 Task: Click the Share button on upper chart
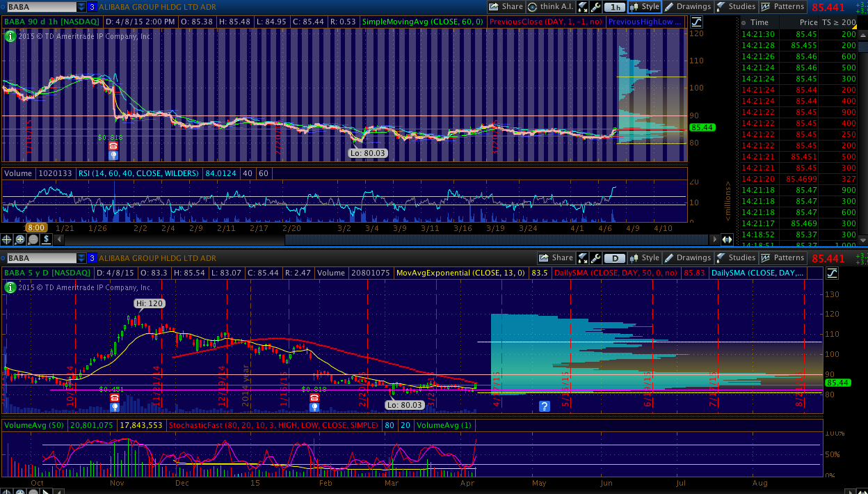(506, 7)
